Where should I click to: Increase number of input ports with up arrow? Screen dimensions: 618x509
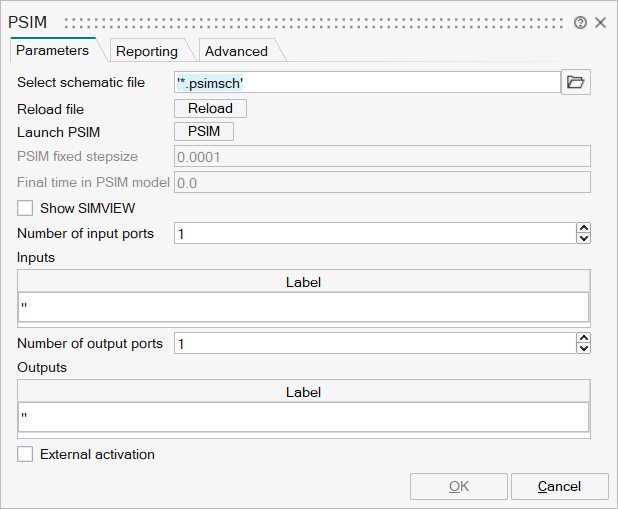click(x=583, y=228)
